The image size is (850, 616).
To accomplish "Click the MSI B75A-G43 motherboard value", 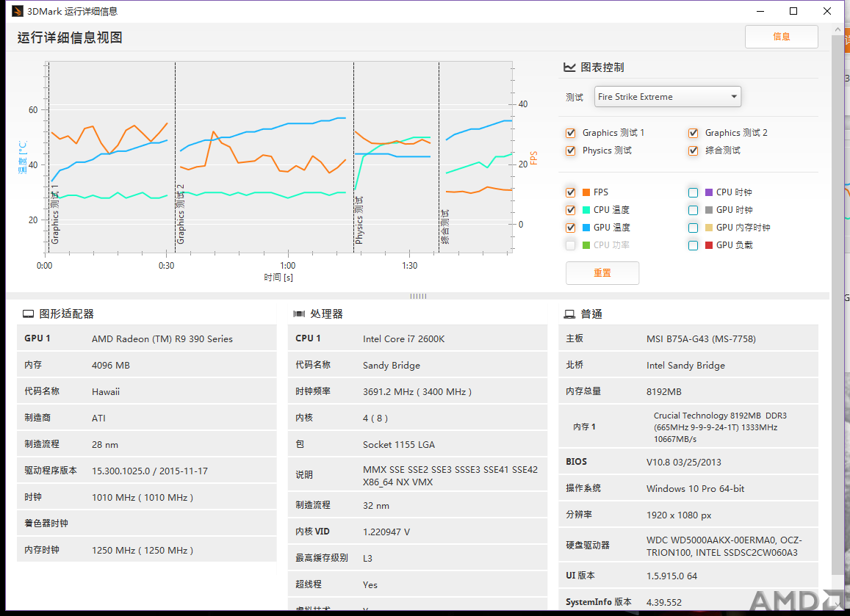I will click(701, 338).
